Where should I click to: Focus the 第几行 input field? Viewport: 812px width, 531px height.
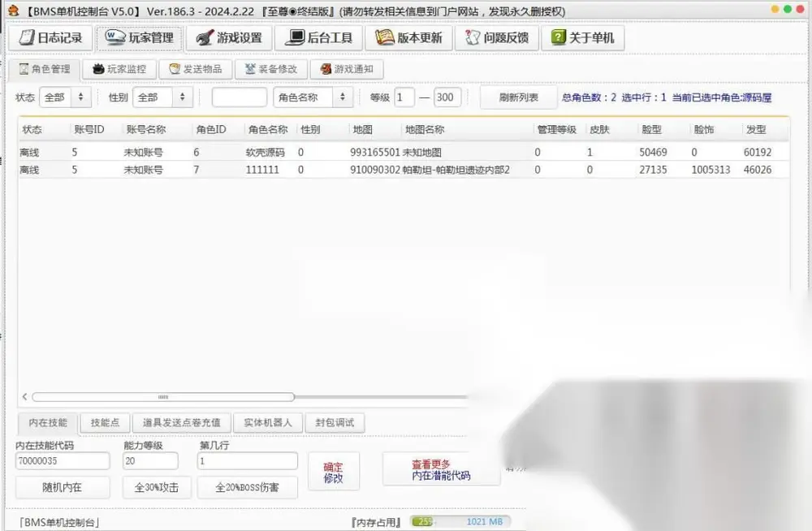pos(248,461)
